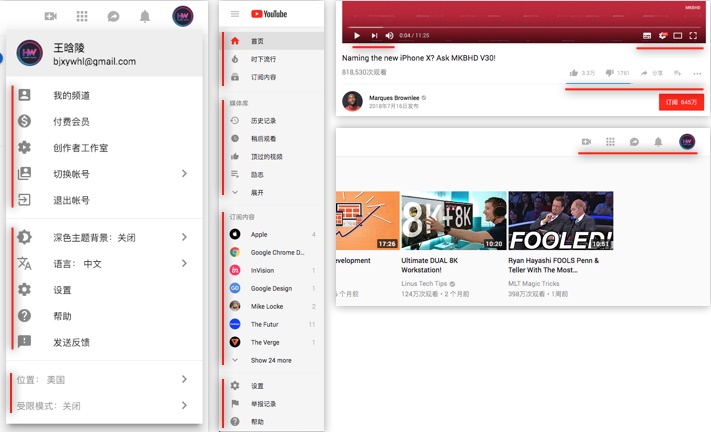Open notifications bell above the account menu
Image resolution: width=711 pixels, height=432 pixels.
[145, 16]
